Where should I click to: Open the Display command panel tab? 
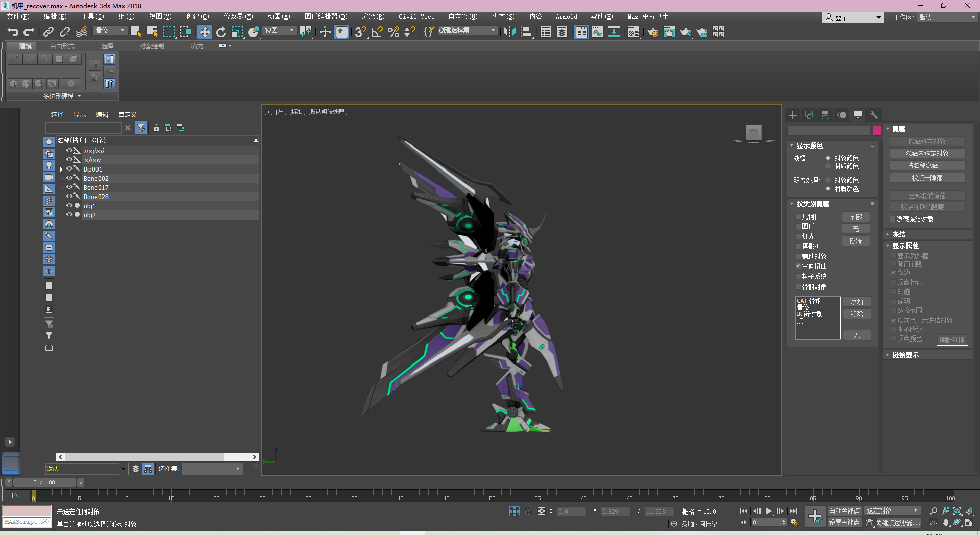click(x=858, y=115)
